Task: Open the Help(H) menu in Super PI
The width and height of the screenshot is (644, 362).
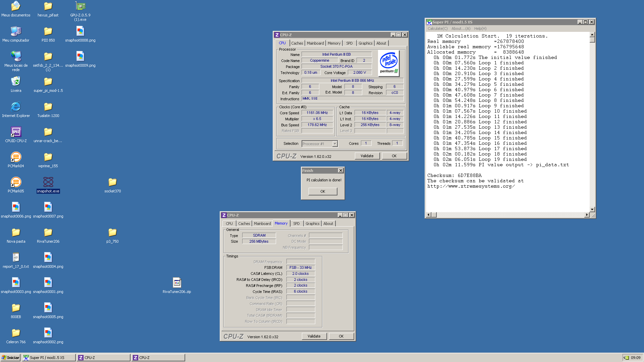Action: [x=480, y=28]
